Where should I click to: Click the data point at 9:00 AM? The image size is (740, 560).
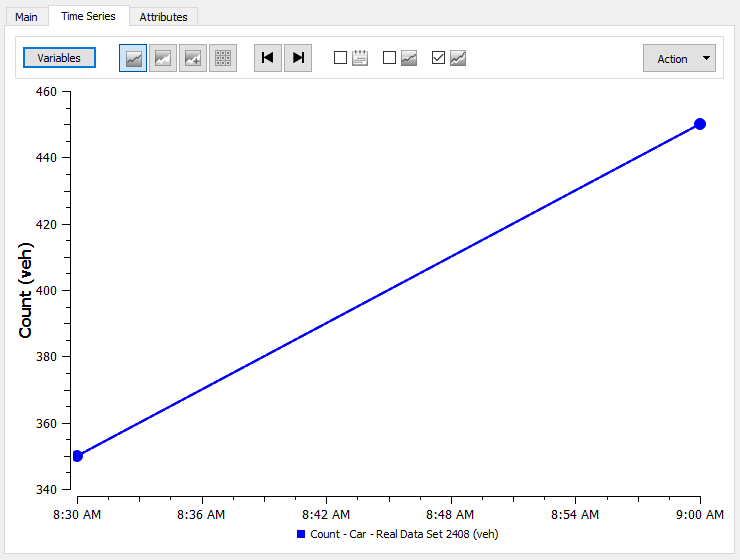[x=700, y=124]
